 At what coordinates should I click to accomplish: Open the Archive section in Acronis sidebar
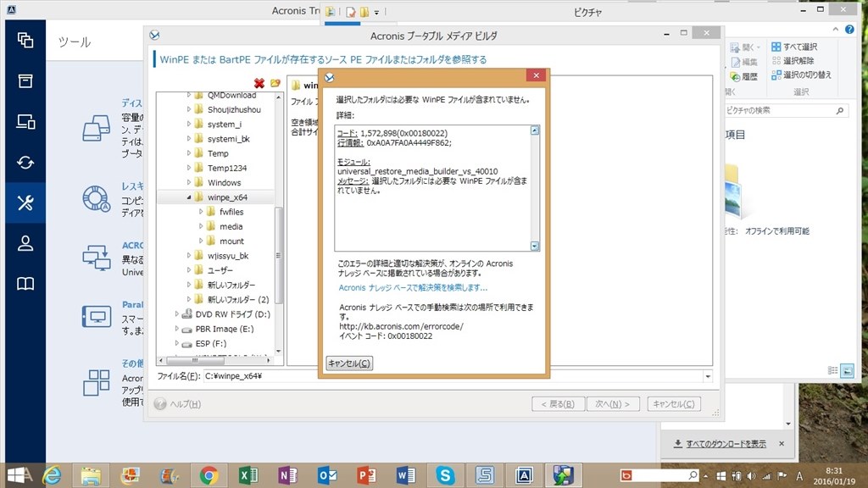(x=25, y=80)
